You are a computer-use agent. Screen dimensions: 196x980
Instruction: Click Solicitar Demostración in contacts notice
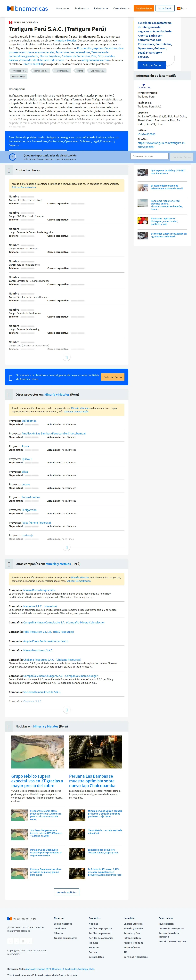click(x=24, y=187)
